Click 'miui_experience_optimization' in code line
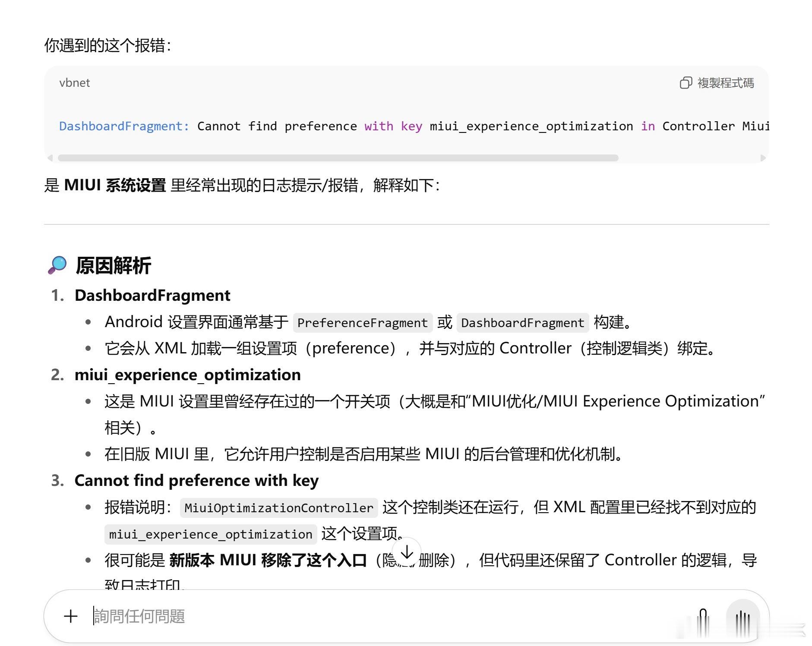This screenshot has width=812, height=646. coord(531,126)
